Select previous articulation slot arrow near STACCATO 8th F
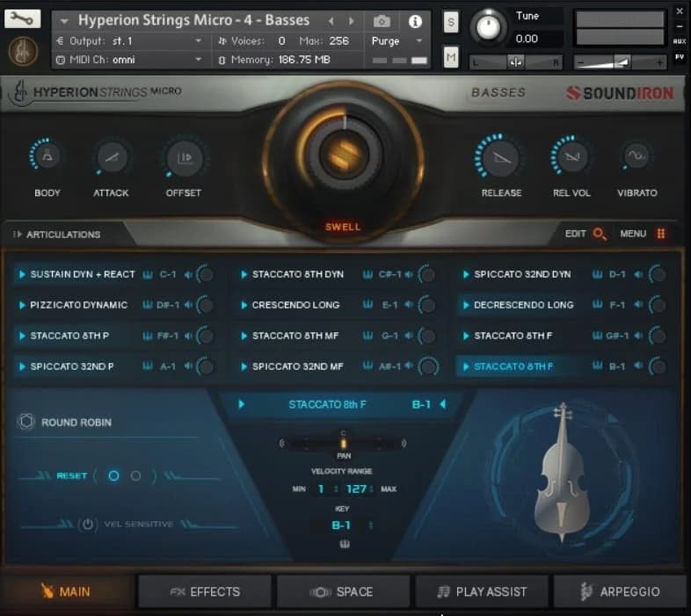The image size is (691, 616). click(241, 404)
